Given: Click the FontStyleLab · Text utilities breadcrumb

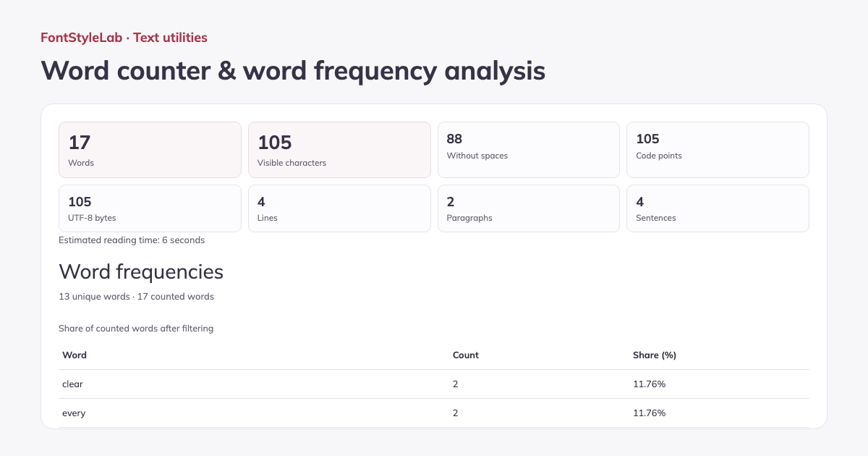Looking at the screenshot, I should [124, 38].
